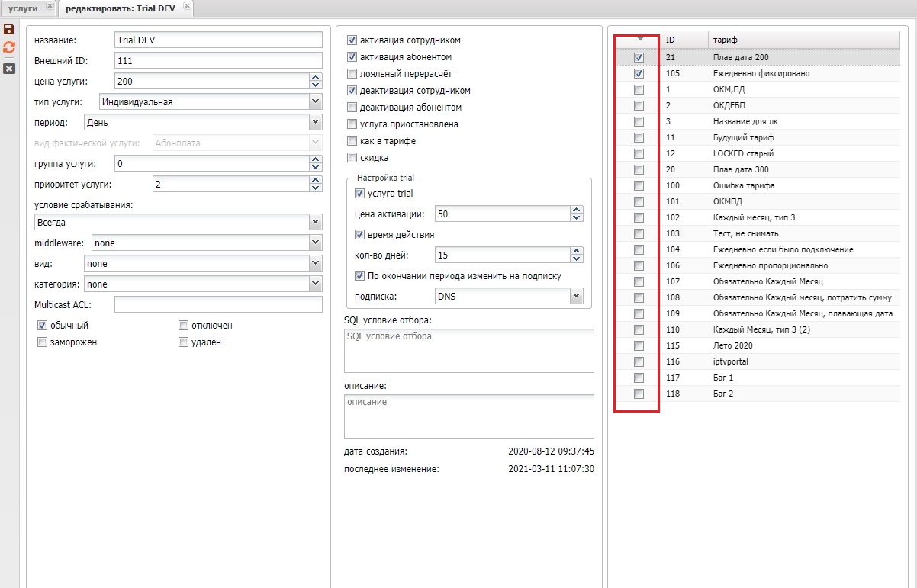Click the cancel X icon in left toolbar
The image size is (917, 588).
(x=9, y=68)
